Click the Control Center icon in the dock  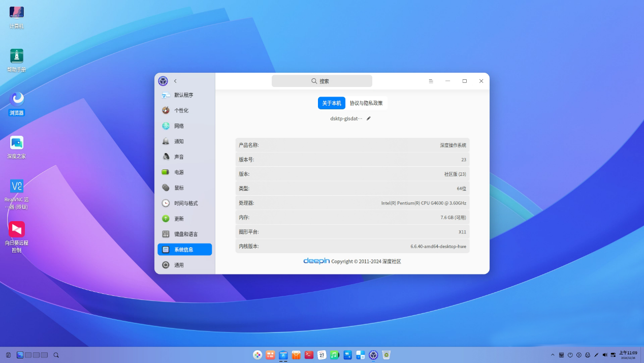(x=373, y=355)
